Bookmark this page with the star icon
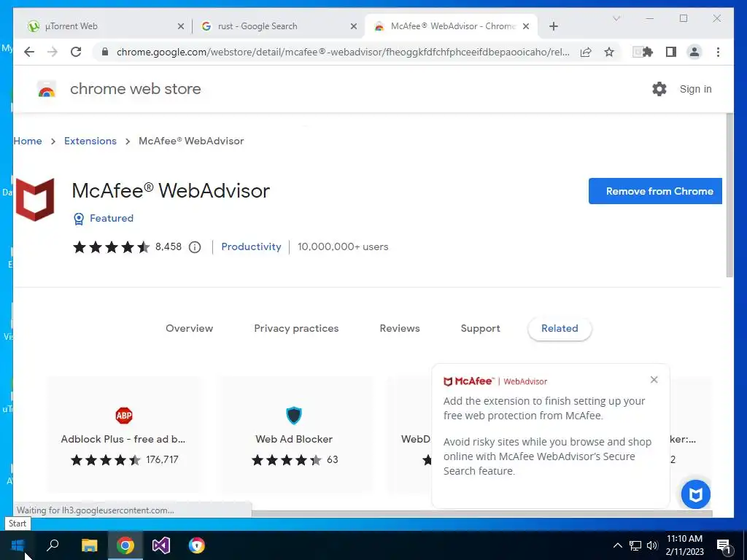The image size is (747, 560). coord(609,52)
